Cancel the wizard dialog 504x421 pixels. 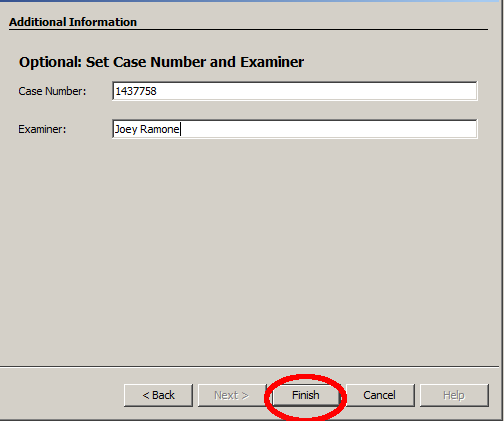click(380, 395)
